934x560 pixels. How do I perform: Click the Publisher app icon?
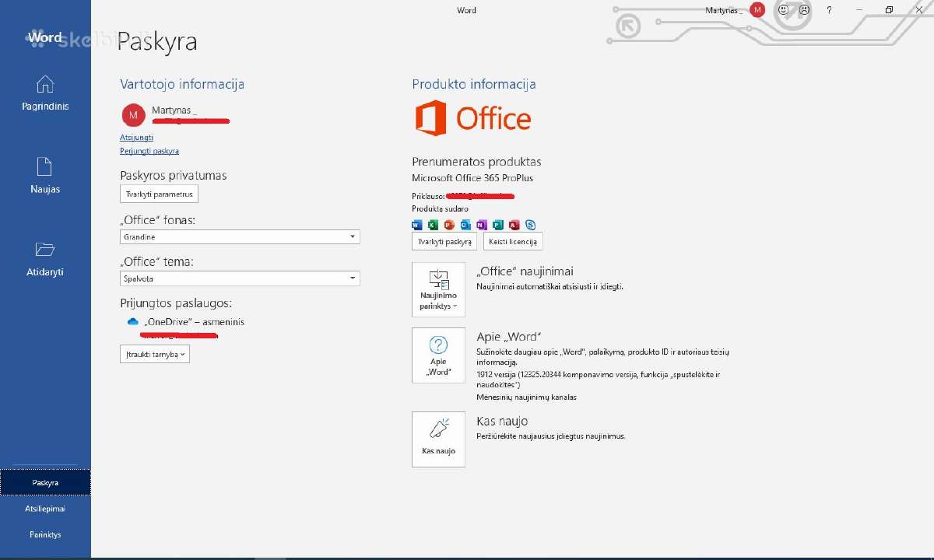497,225
